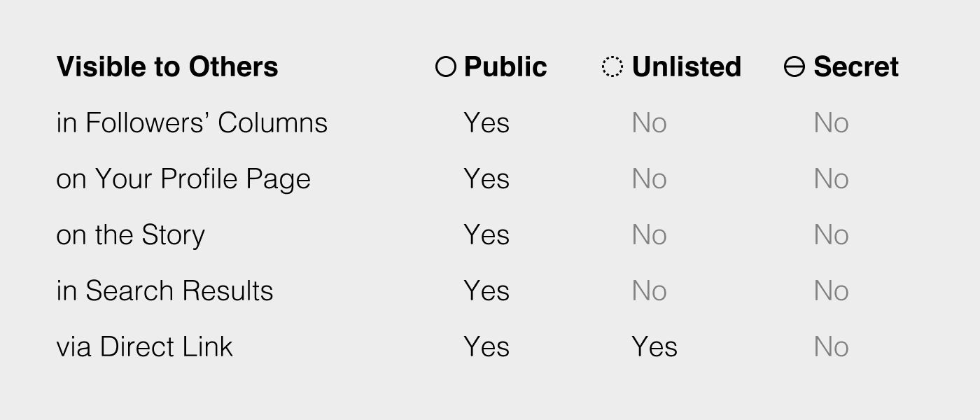Click Secret's No in Your Profile Page row
This screenshot has height=420, width=980.
click(831, 179)
